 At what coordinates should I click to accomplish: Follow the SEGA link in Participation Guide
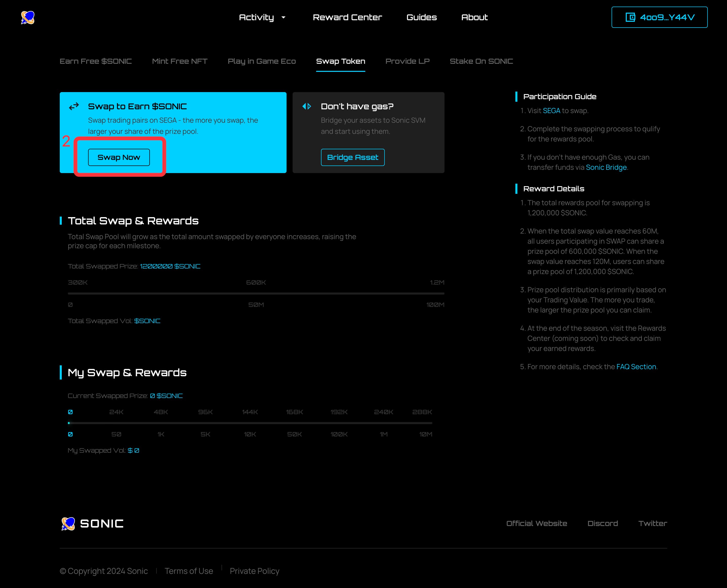coord(551,111)
